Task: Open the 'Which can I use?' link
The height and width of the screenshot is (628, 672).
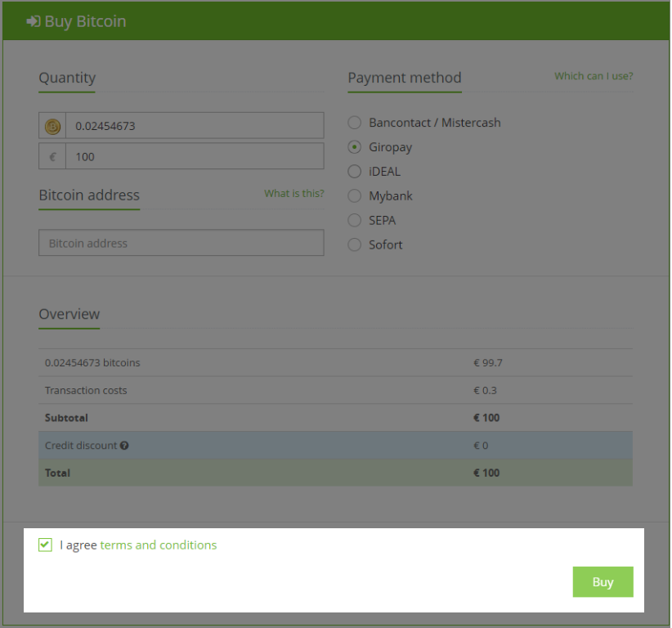Action: click(594, 76)
